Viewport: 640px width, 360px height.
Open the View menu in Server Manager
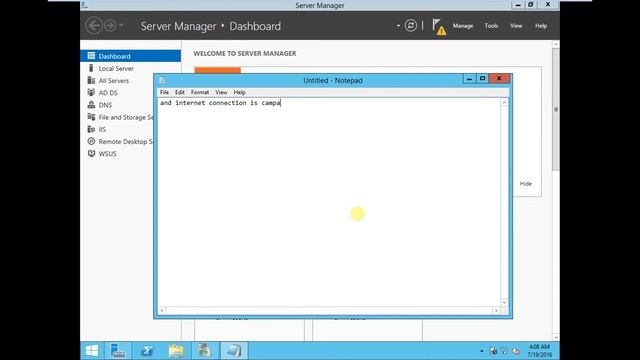click(x=516, y=26)
